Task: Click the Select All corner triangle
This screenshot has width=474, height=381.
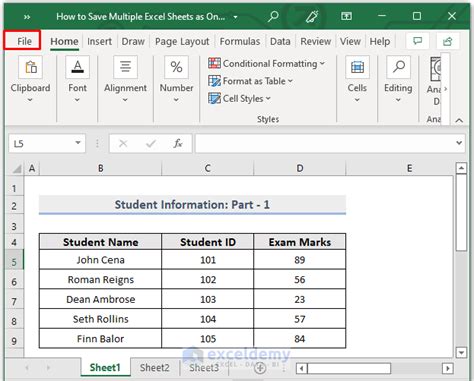Action: click(x=17, y=169)
